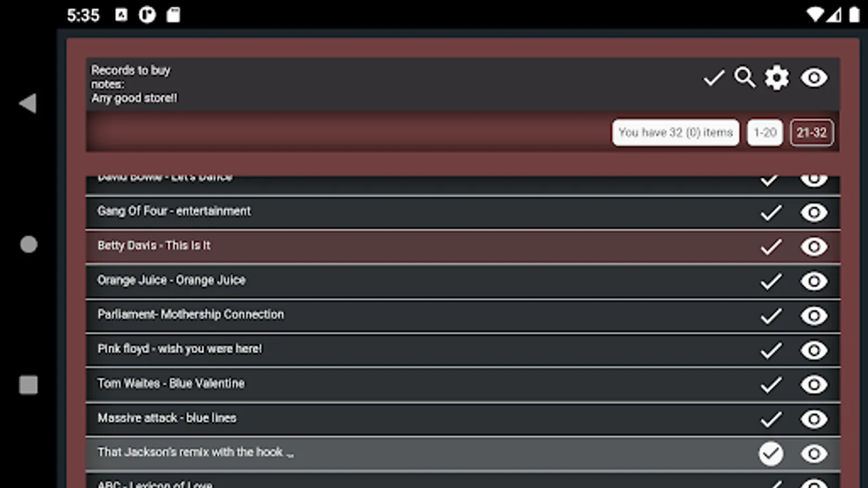The width and height of the screenshot is (868, 488).
Task: Check off Massive attack - blue lines
Action: (771, 419)
